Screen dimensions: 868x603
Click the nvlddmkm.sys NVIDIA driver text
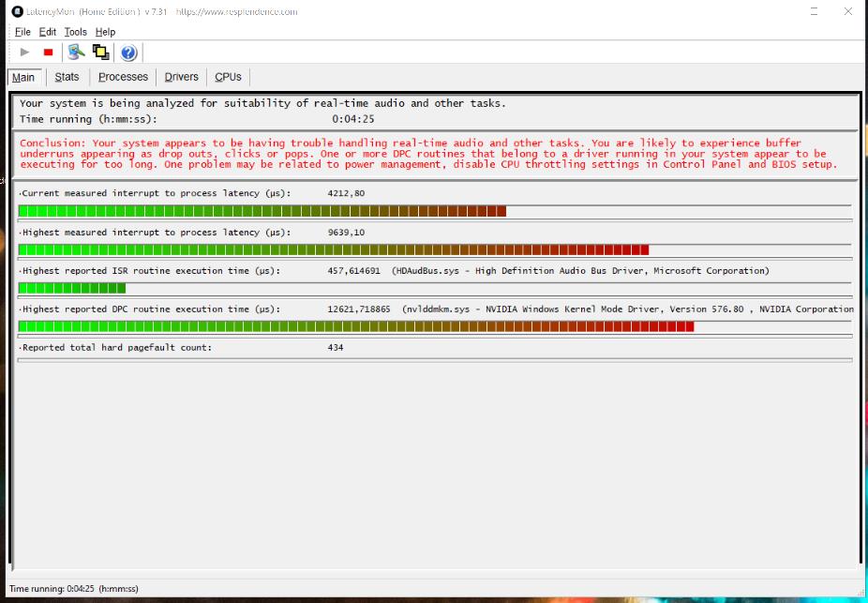pyautogui.click(x=628, y=309)
